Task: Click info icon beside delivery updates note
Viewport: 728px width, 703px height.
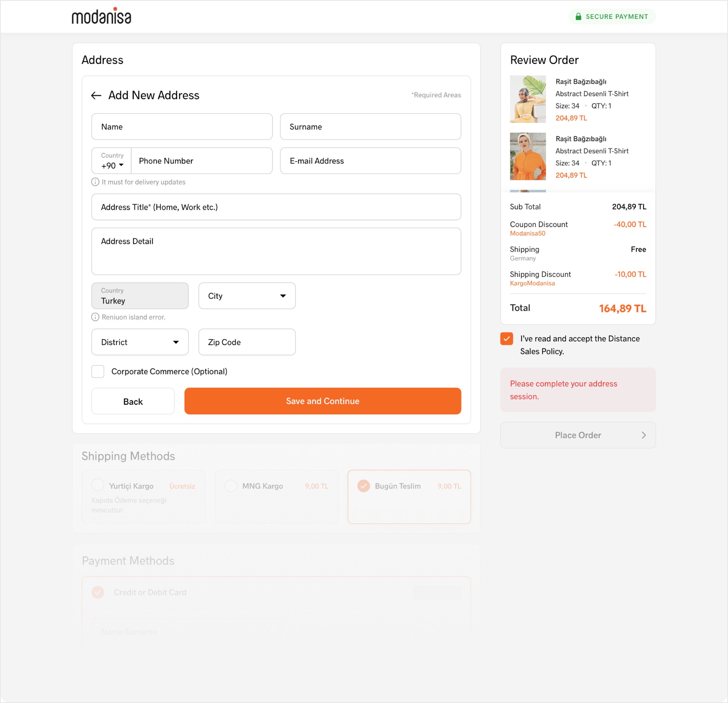Action: pyautogui.click(x=95, y=182)
